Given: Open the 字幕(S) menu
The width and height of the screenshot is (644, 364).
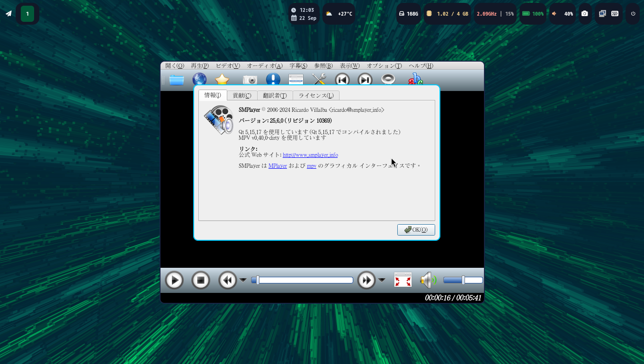Looking at the screenshot, I should (x=298, y=66).
